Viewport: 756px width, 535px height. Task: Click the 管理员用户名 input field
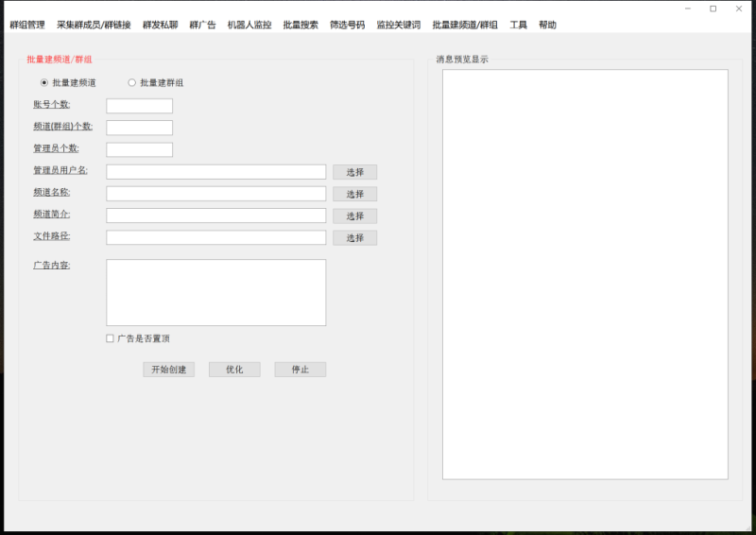tap(216, 172)
